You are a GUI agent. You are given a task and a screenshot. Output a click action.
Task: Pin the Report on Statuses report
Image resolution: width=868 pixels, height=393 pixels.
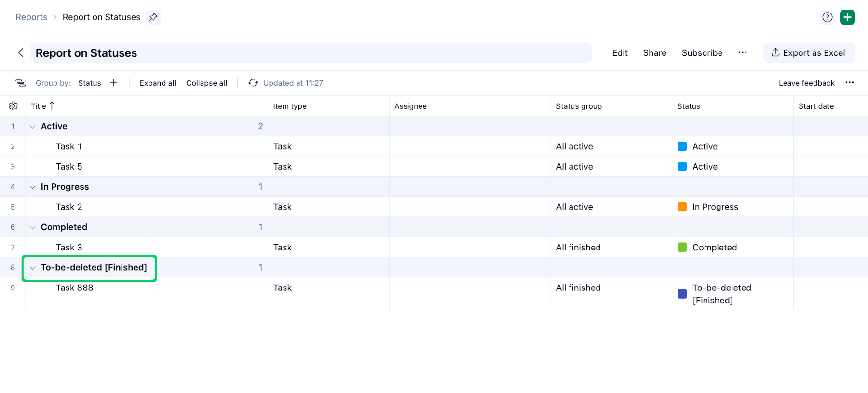(x=153, y=17)
